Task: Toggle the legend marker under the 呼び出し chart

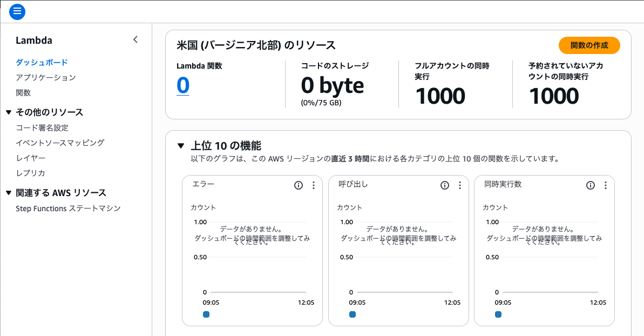Action: pos(352,314)
